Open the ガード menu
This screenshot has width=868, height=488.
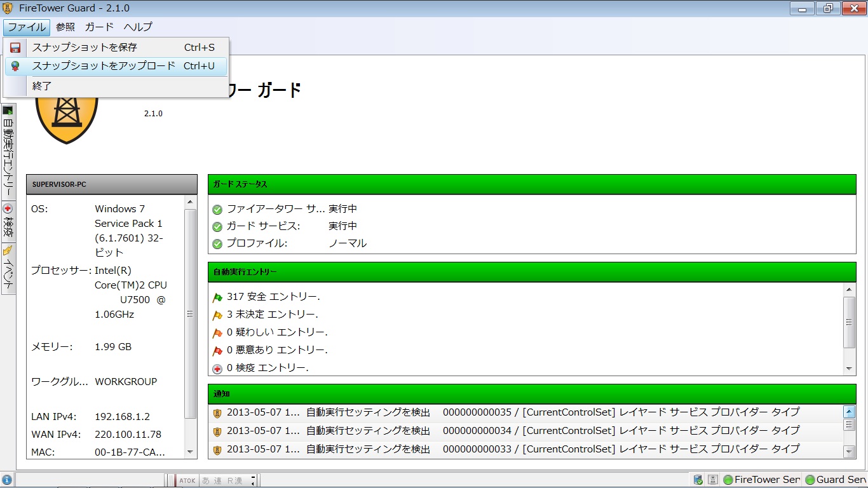coord(99,27)
